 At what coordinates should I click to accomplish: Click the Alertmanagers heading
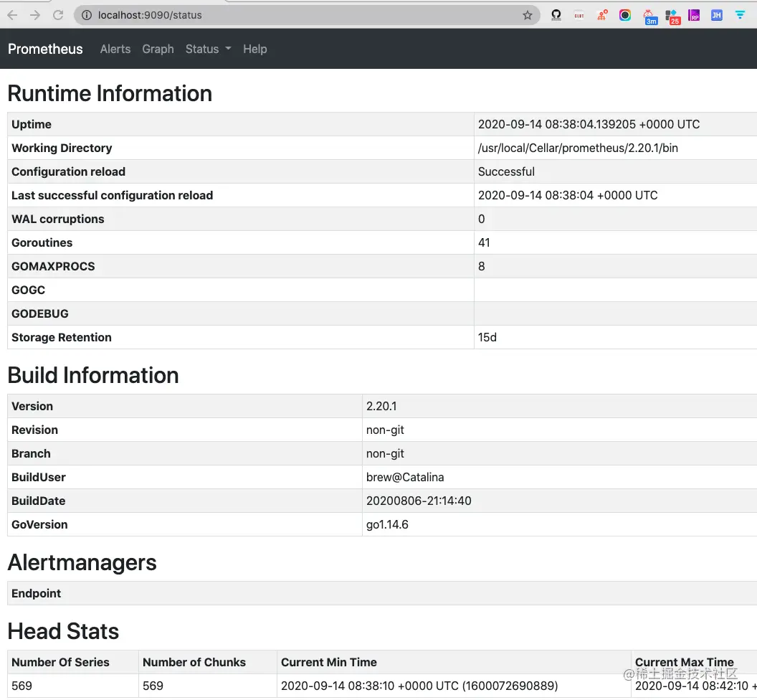click(82, 562)
